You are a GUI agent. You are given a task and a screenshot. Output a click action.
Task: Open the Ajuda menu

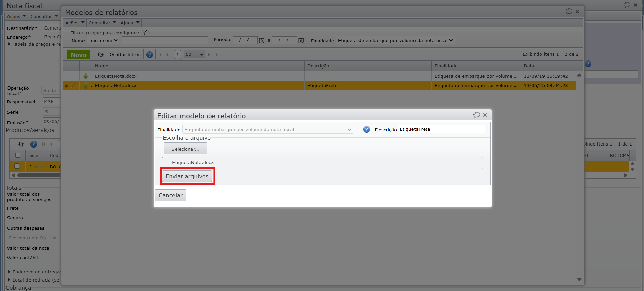pyautogui.click(x=130, y=23)
